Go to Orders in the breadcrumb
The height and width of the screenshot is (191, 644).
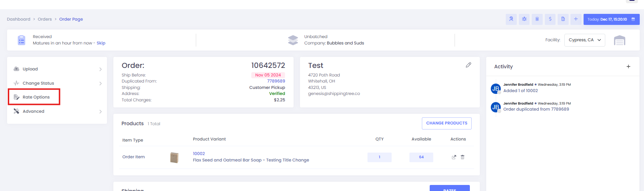[x=45, y=19]
